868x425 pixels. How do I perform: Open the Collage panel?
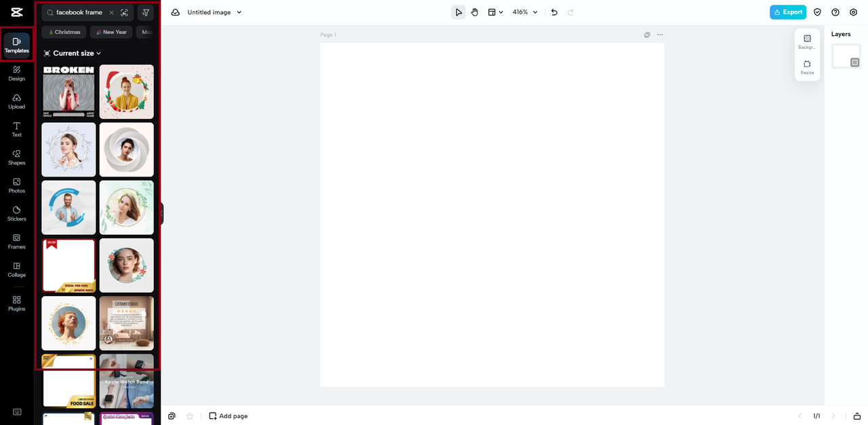click(17, 270)
